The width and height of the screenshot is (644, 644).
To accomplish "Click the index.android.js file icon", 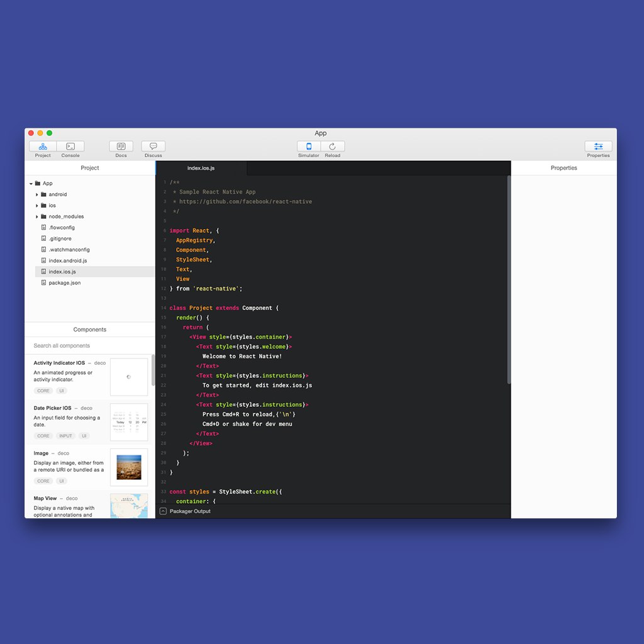I will coord(43,260).
